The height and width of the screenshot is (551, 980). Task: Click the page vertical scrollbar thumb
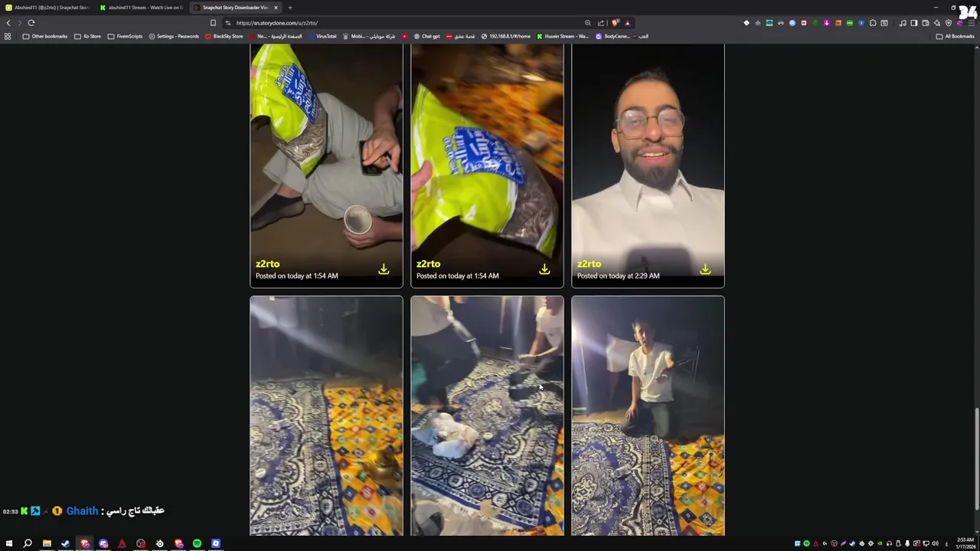(x=976, y=458)
